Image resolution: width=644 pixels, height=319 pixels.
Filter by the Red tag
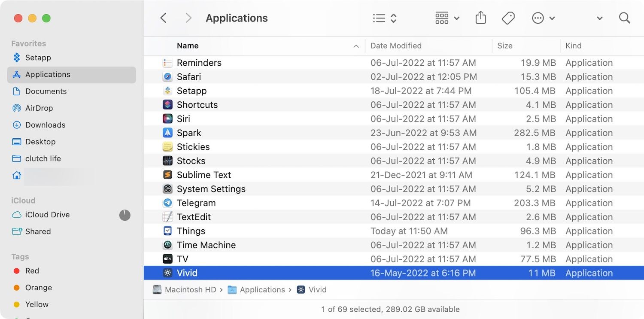32,271
